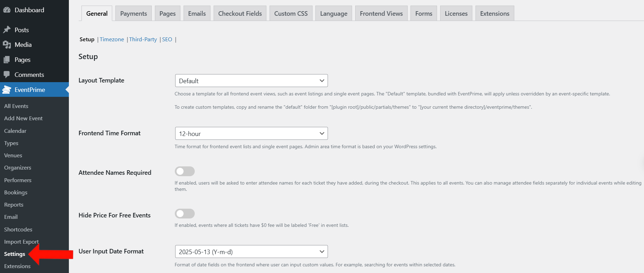Open the Shortcodes submenu item

[x=18, y=229]
